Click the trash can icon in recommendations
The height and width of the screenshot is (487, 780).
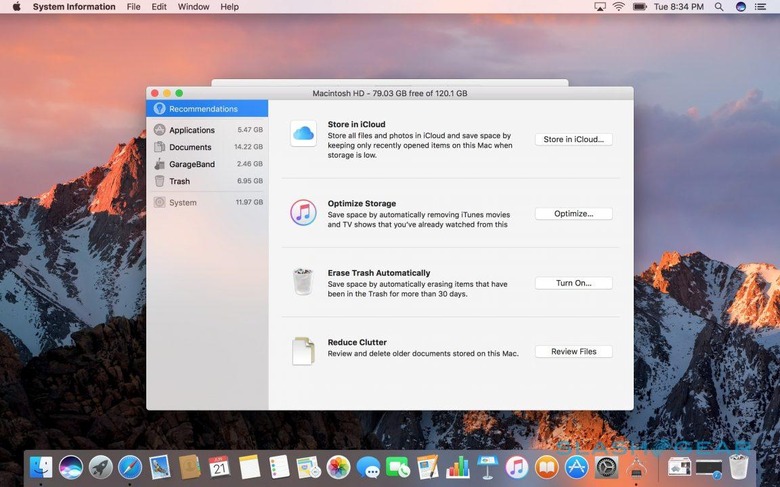pyautogui.click(x=303, y=281)
